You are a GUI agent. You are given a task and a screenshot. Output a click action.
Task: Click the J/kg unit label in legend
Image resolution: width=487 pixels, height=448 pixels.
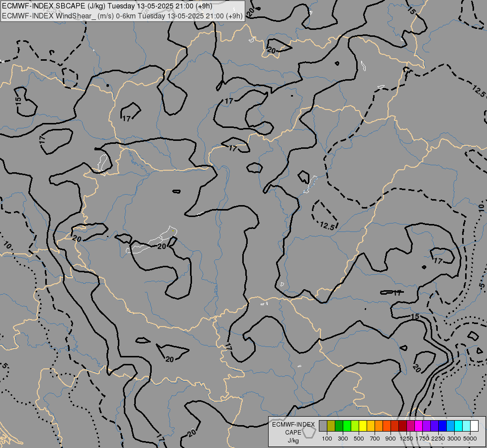[293, 441]
